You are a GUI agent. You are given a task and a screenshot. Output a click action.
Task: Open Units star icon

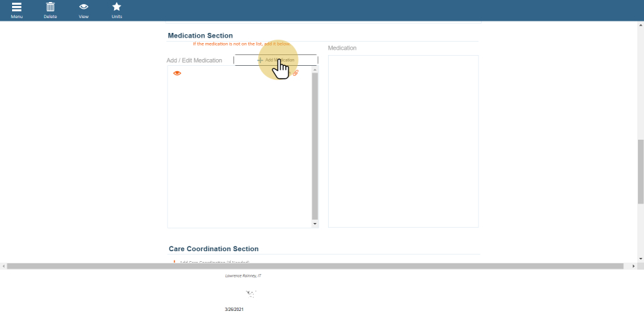click(x=117, y=9)
